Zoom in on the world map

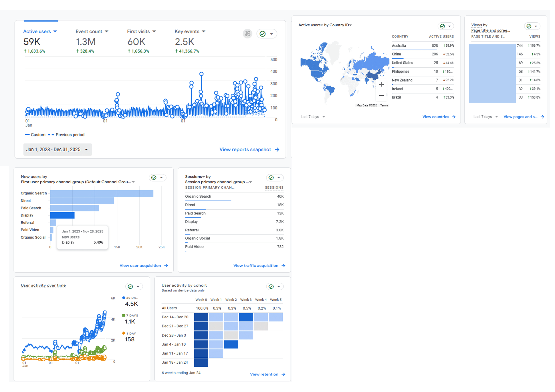(x=382, y=84)
